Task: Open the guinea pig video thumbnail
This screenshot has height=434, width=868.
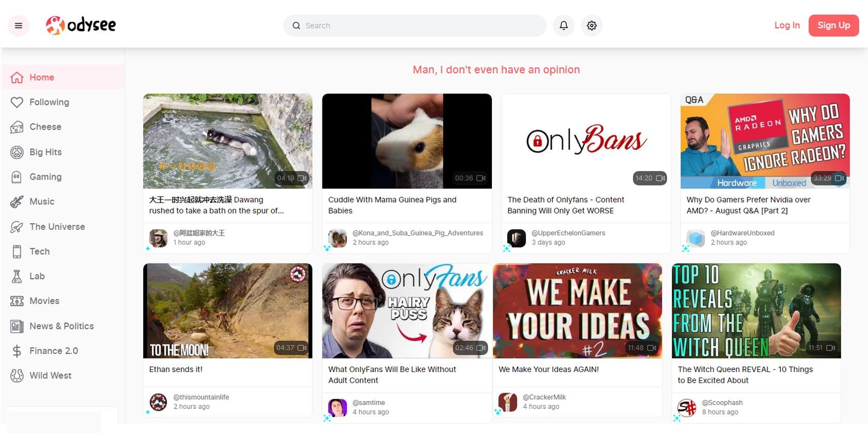Action: tap(407, 141)
